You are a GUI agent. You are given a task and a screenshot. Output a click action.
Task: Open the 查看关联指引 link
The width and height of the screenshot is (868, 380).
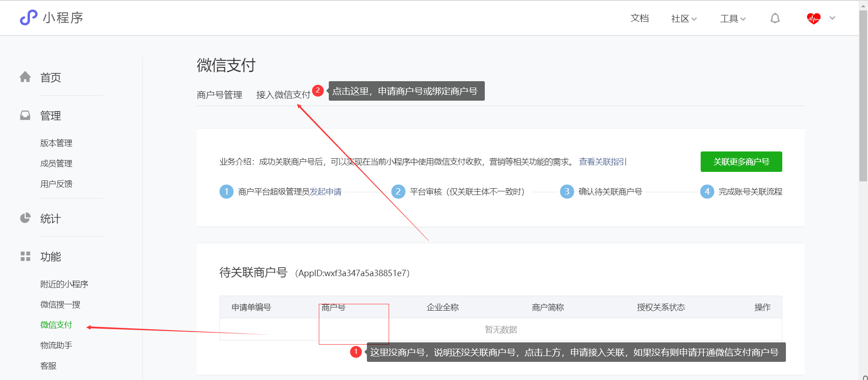(x=603, y=161)
